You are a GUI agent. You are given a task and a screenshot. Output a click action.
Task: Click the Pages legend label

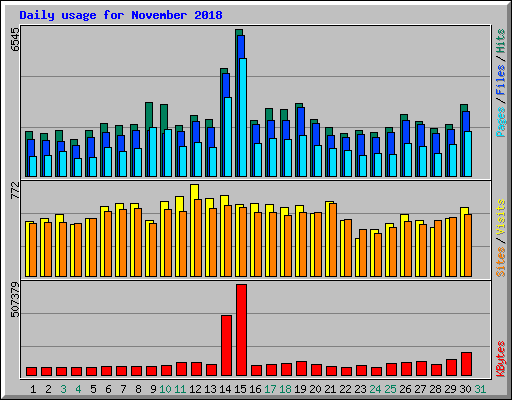click(x=501, y=122)
